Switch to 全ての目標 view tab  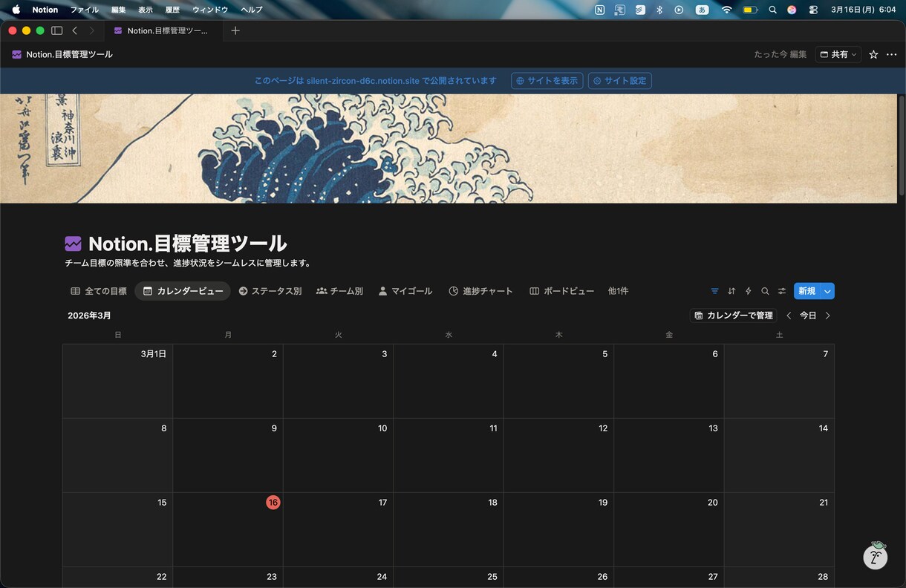click(x=99, y=291)
